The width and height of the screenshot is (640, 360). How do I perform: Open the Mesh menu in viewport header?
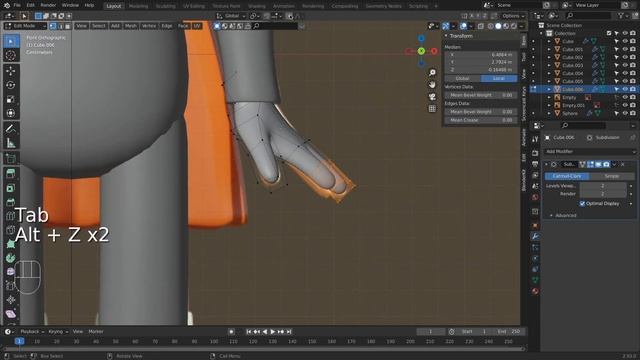(x=131, y=26)
